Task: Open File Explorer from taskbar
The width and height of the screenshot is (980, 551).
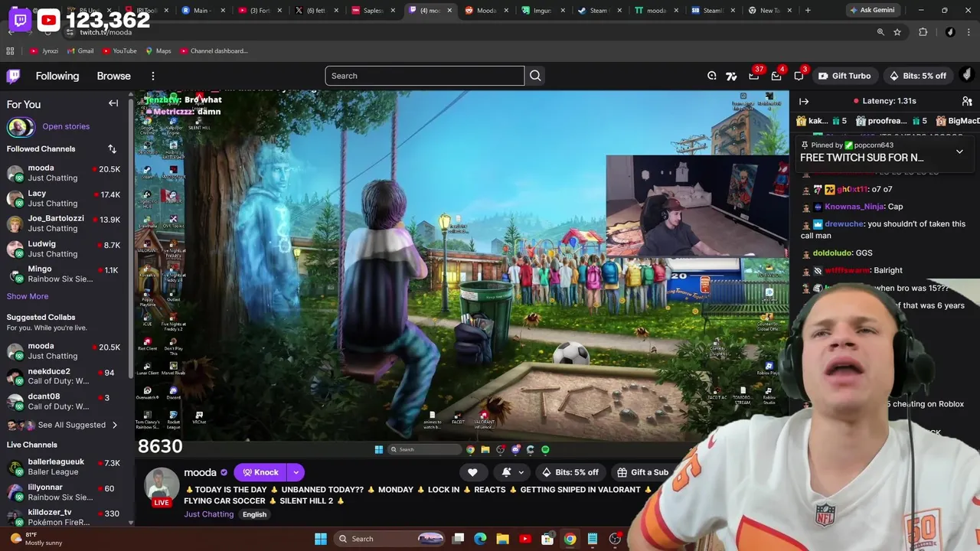Action: 502,539
